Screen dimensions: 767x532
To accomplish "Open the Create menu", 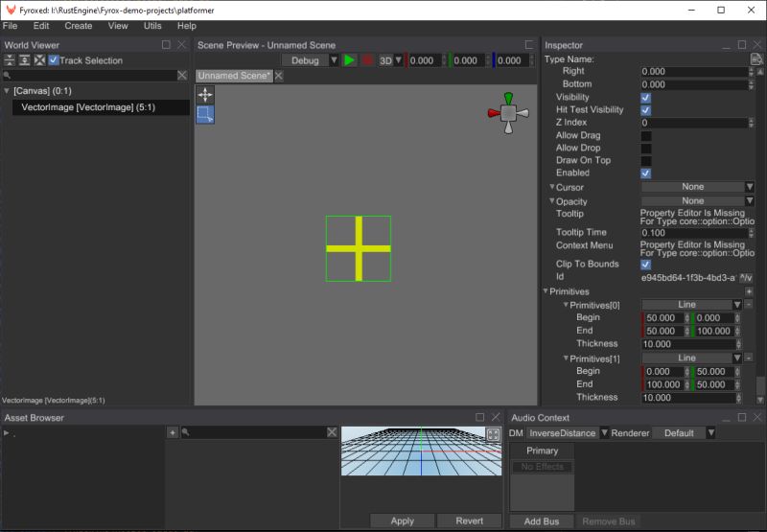I will 79,26.
